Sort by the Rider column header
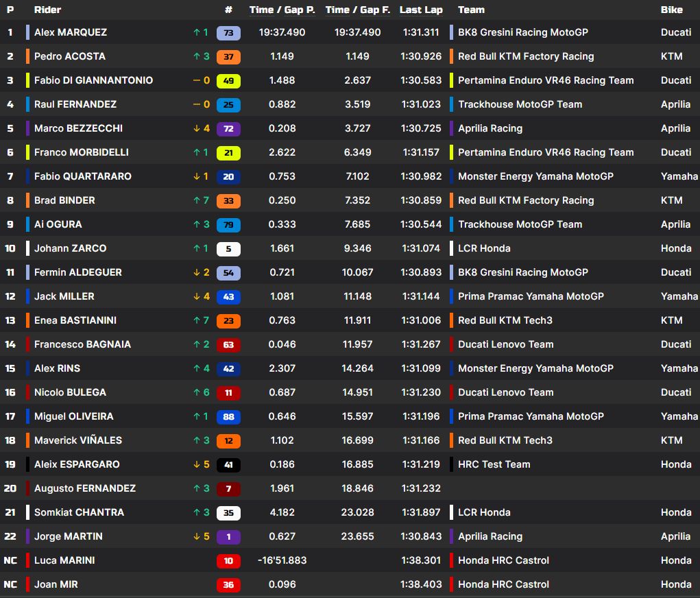 [47, 10]
